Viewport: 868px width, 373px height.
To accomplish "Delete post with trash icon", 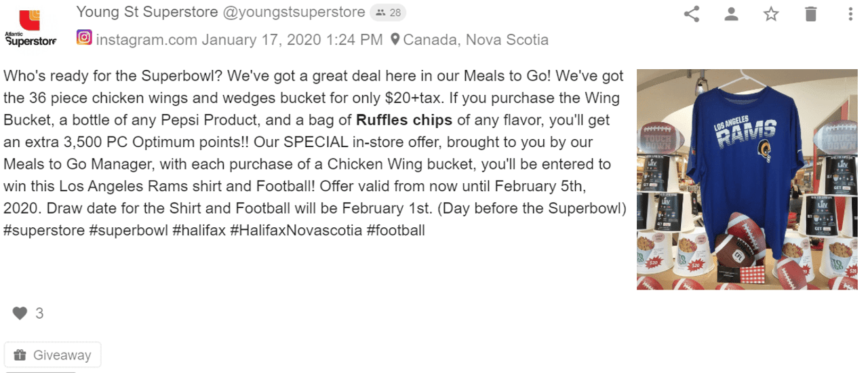I will click(x=811, y=14).
